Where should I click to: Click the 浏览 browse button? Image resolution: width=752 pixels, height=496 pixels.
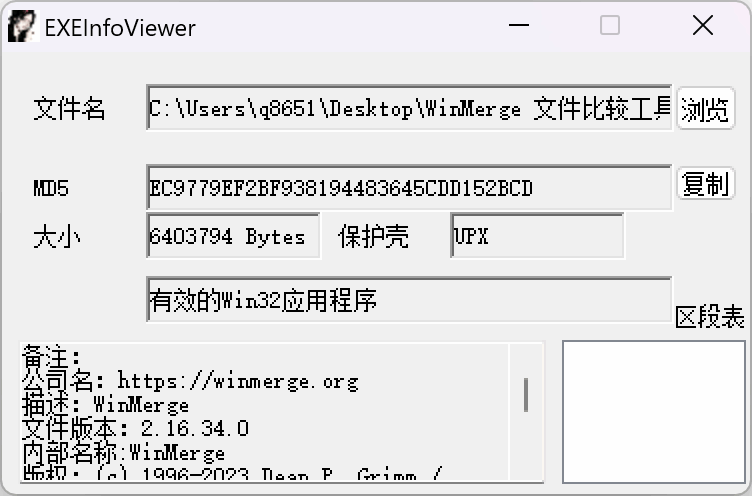click(x=705, y=108)
